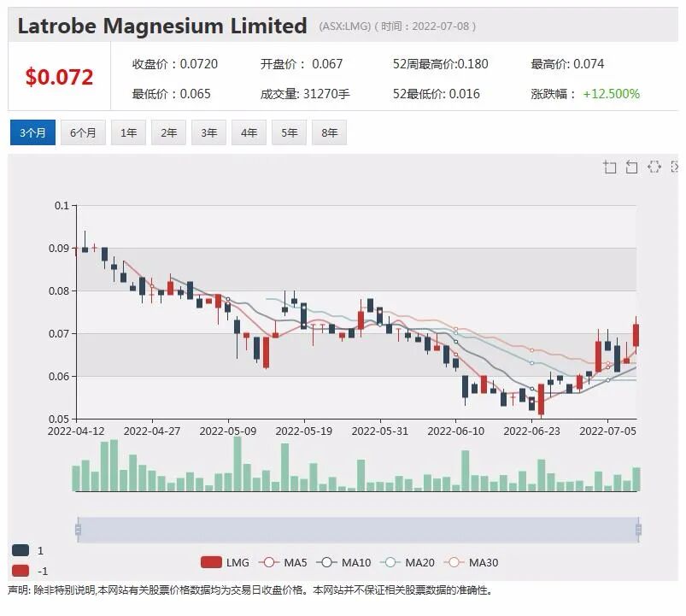Select the 3个月 time range tab
This screenshot has width=686, height=616.
point(32,132)
